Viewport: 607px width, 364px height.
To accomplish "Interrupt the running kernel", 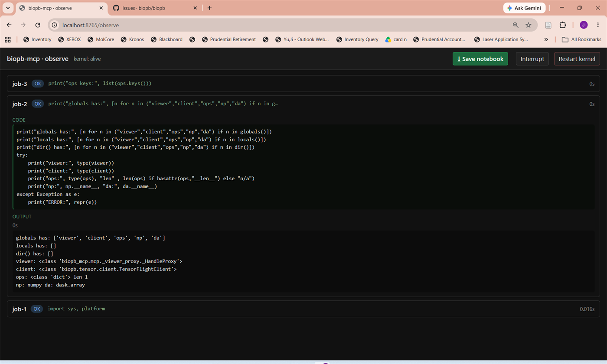I will pyautogui.click(x=532, y=59).
